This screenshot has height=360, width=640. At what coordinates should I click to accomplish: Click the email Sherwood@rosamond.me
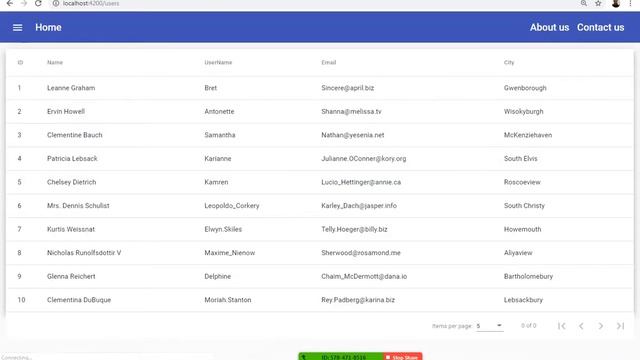(361, 253)
